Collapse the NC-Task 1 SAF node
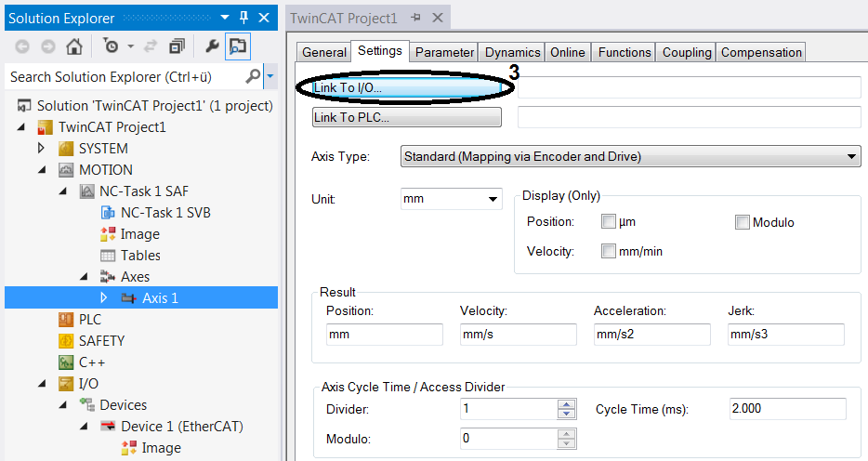 click(x=63, y=191)
